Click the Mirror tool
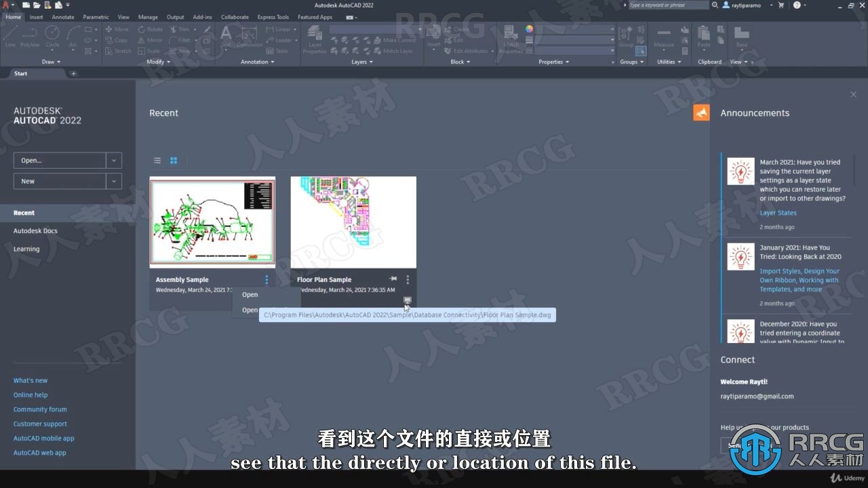This screenshot has width=868, height=488. tap(150, 40)
